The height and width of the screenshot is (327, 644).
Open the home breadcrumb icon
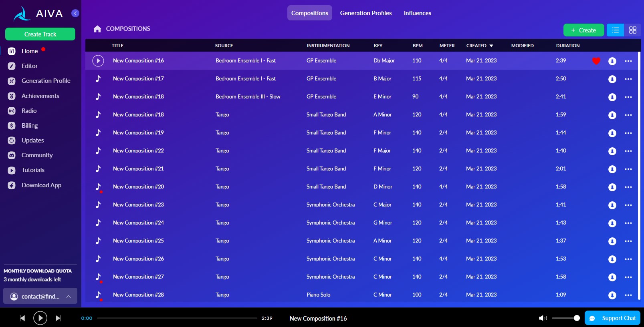click(x=97, y=29)
